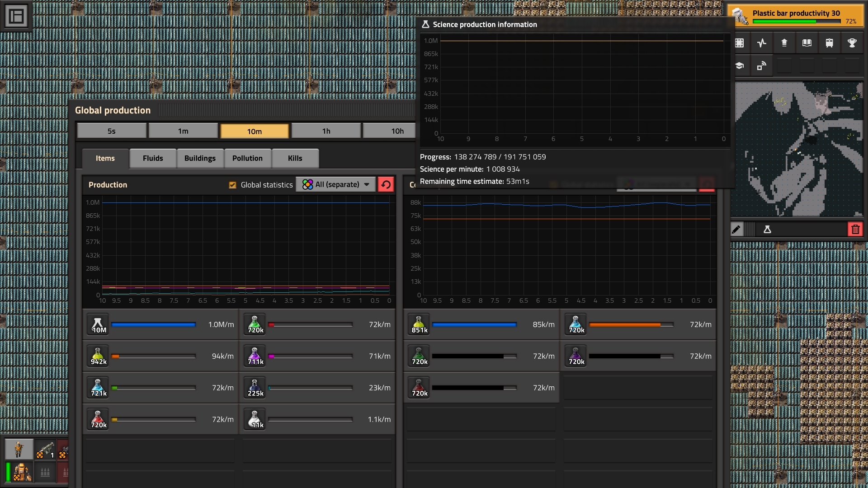This screenshot has height=488, width=868.
Task: Click the 1.0M/m science production bar
Action: coord(154,324)
